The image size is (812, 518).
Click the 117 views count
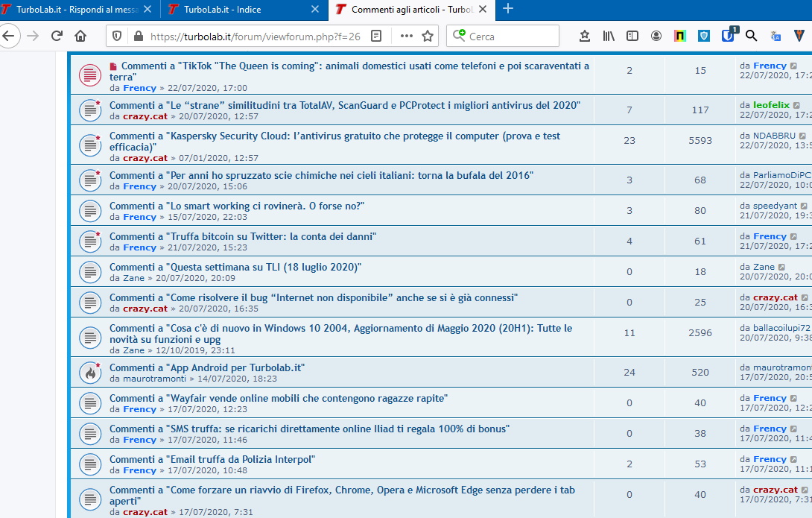[700, 110]
